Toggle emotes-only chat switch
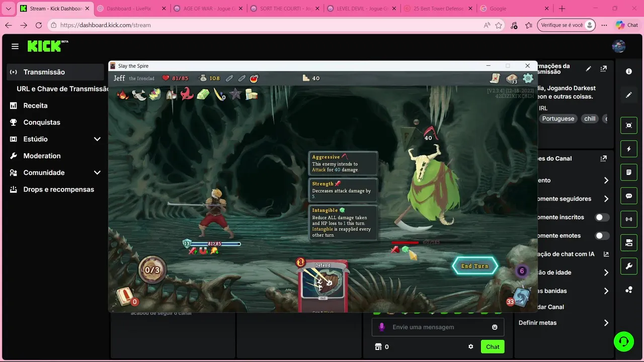 point(602,235)
